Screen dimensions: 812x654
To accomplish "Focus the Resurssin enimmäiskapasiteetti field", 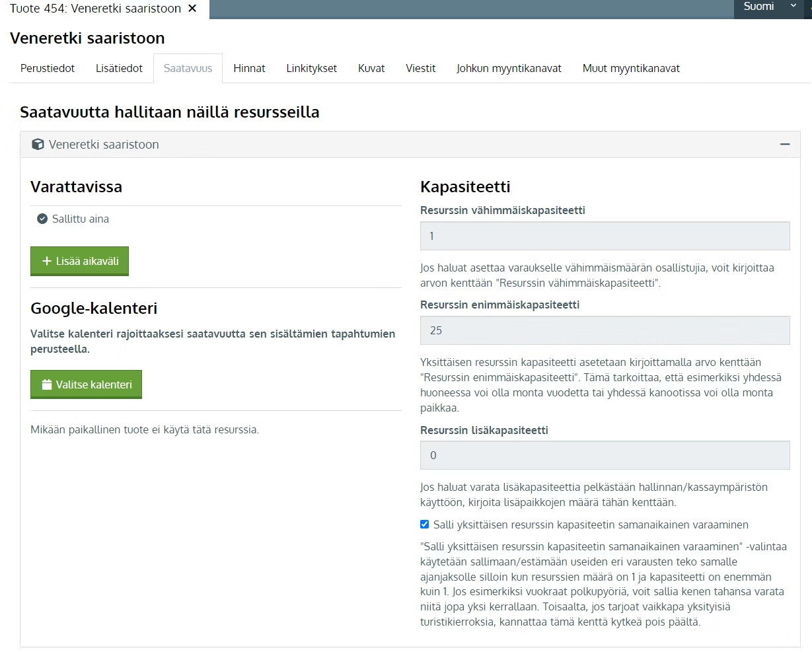I will click(x=605, y=330).
